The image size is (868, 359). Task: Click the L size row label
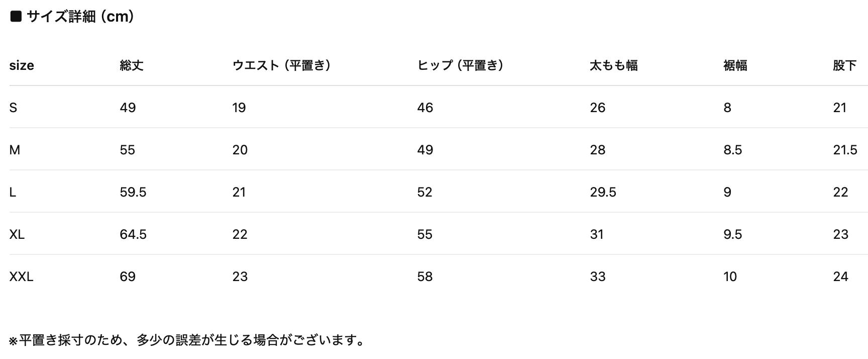13,192
